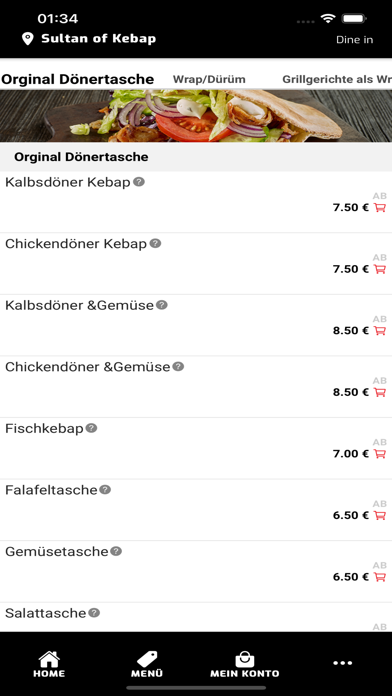The image size is (392, 696).
Task: Tap cart icon for Fischkebap
Action: click(x=380, y=454)
